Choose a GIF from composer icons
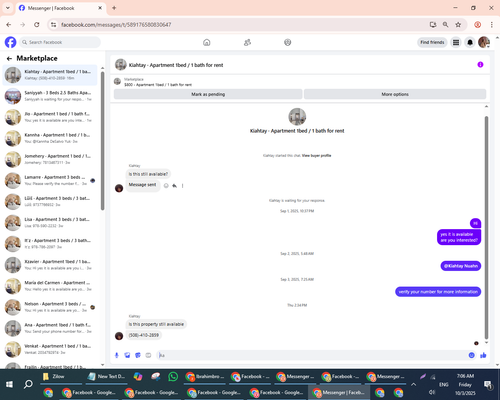This screenshot has height=400, width=500. pos(148,355)
